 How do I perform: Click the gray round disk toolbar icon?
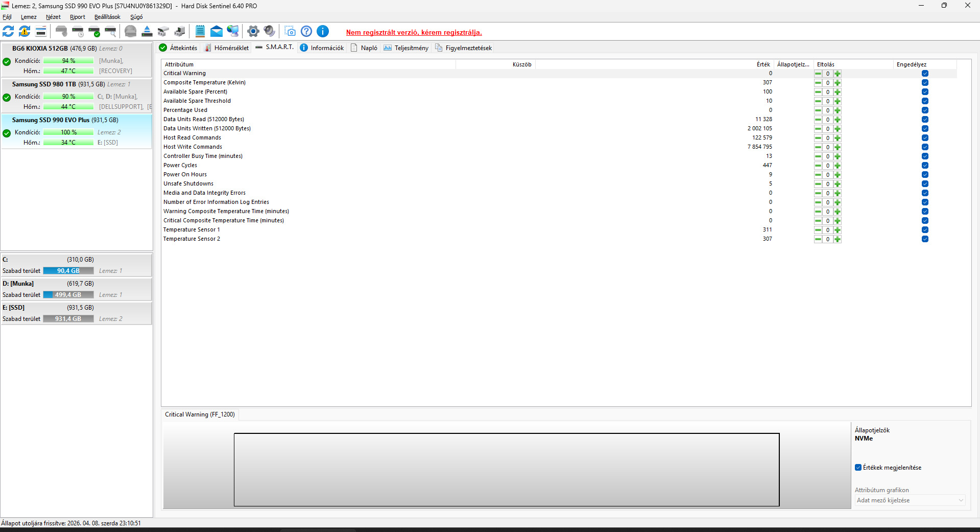click(x=131, y=31)
